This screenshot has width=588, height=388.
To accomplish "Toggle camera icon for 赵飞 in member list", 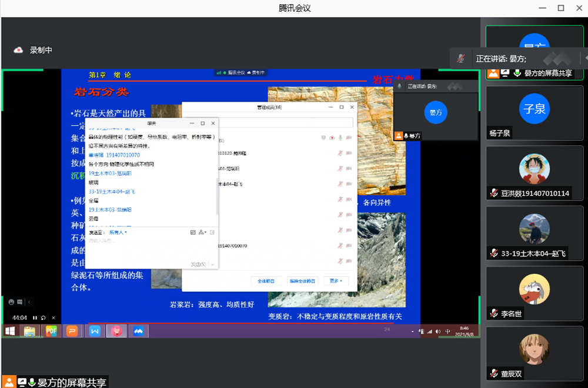I will pos(349,184).
